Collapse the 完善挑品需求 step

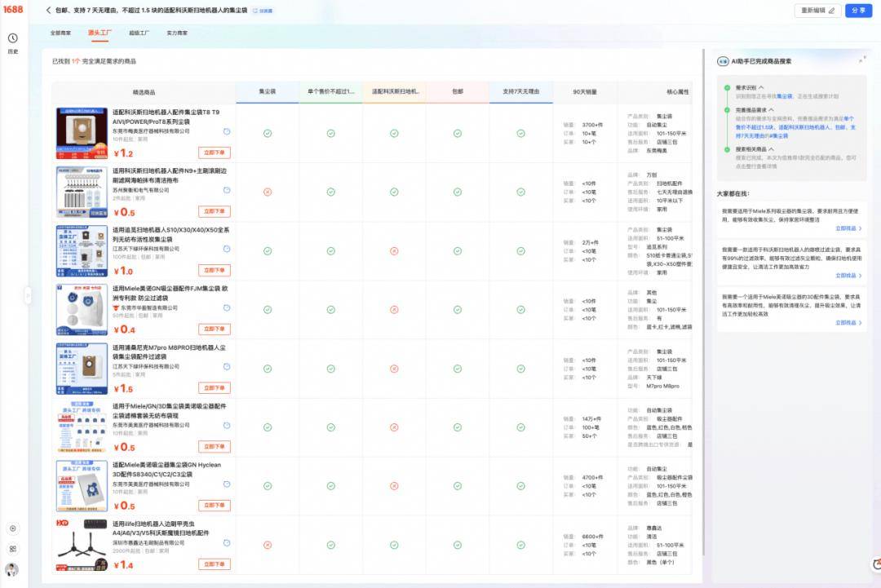pos(771,110)
